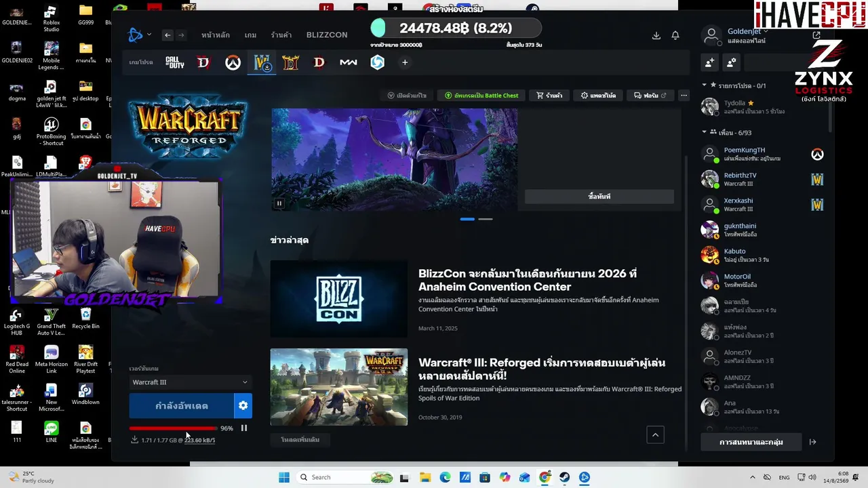Click the Battle Chest upgrade button
868x488 pixels.
(481, 96)
